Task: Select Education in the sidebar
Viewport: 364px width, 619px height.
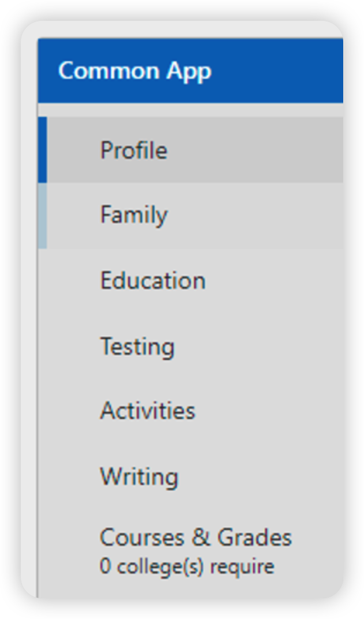Action: click(x=153, y=281)
